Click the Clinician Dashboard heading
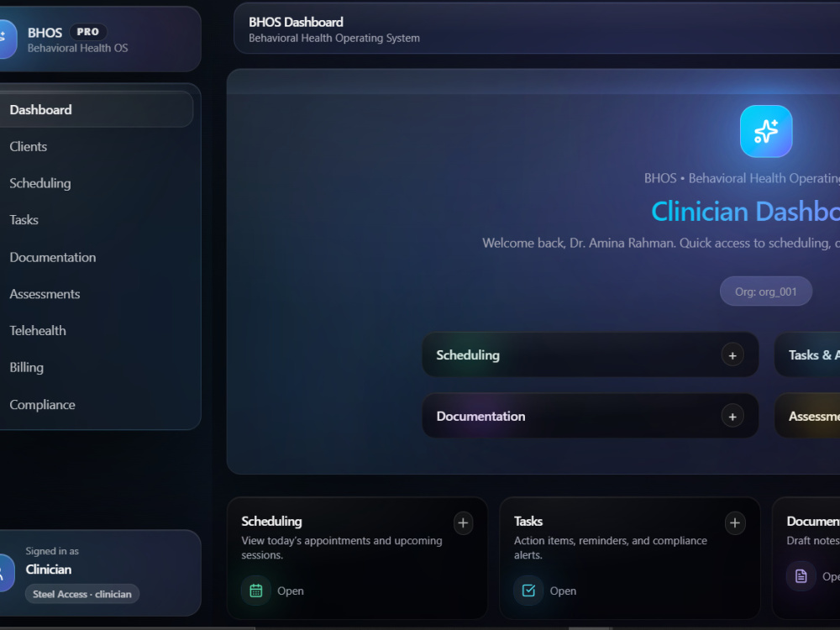This screenshot has height=630, width=840. pos(745,212)
